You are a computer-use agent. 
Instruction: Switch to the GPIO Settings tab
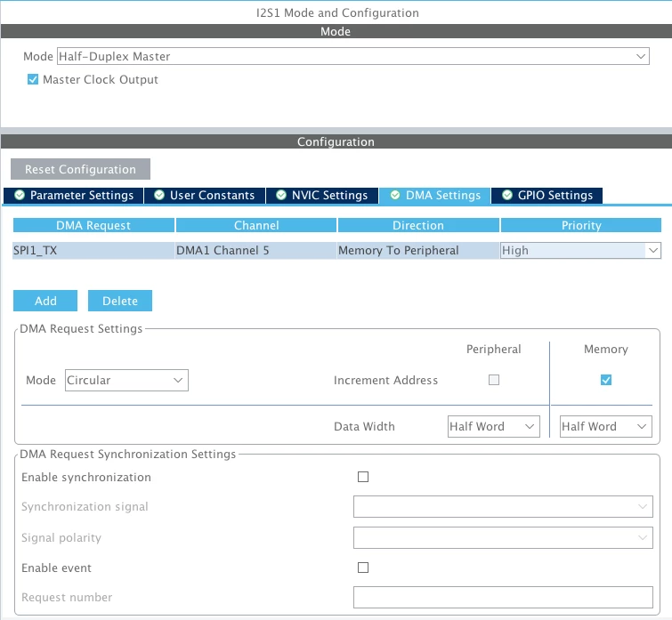pyautogui.click(x=547, y=195)
